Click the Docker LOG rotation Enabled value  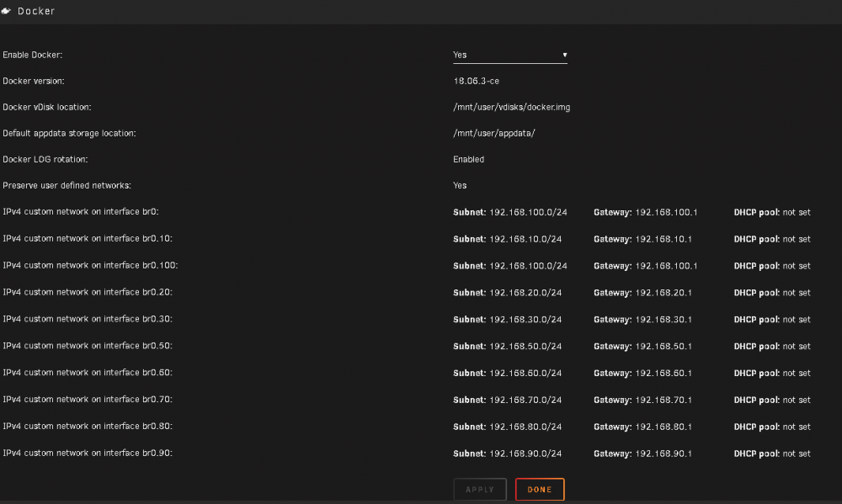pyautogui.click(x=468, y=159)
